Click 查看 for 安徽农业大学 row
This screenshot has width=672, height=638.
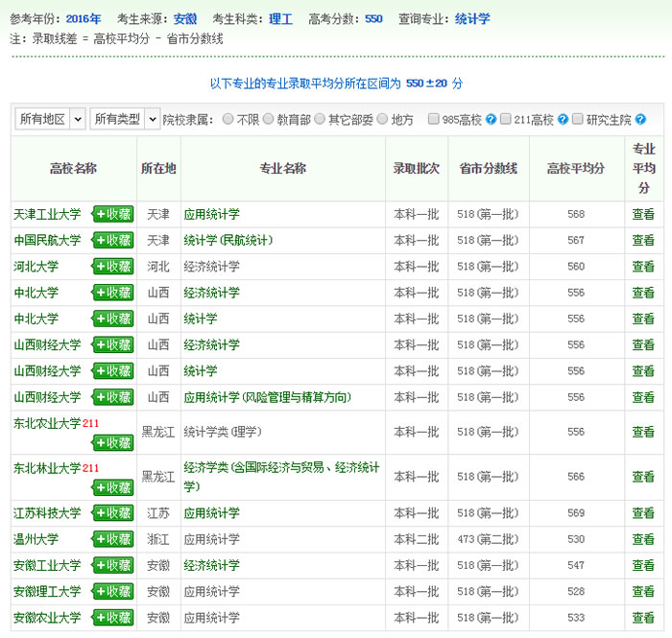click(x=643, y=618)
